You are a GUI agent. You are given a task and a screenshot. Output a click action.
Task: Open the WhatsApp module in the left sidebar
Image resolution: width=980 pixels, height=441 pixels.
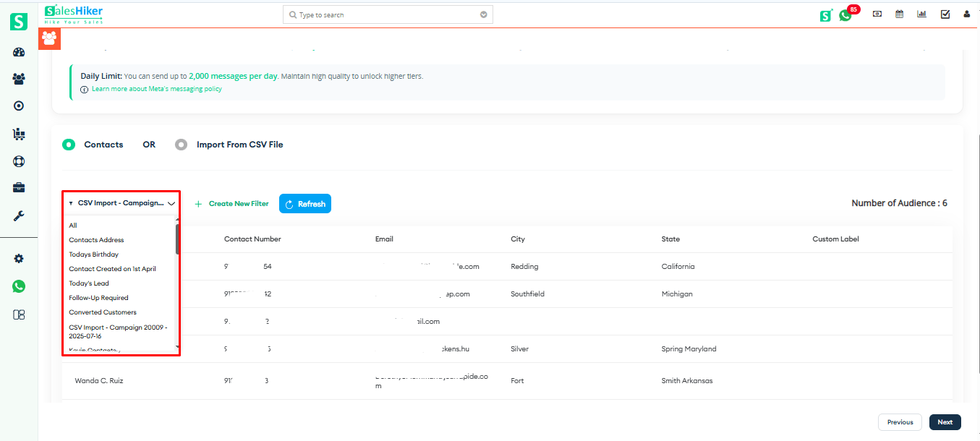18,286
